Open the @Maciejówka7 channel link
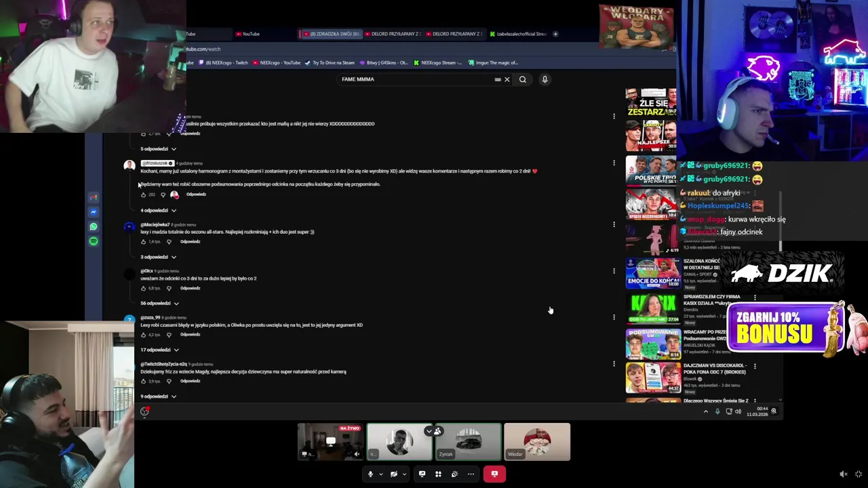 click(155, 224)
